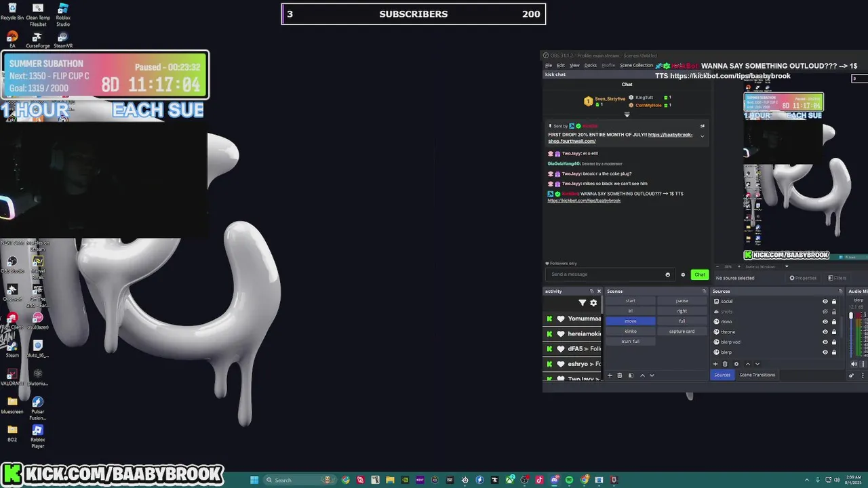Open Roblox Player desktop shortcut
868x488 pixels.
(37, 436)
